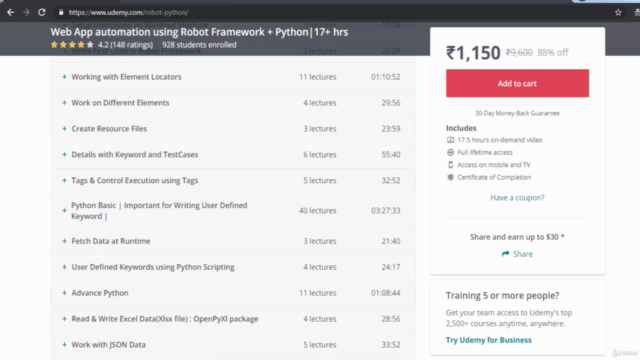Open the Have a coupon? link

point(517,198)
